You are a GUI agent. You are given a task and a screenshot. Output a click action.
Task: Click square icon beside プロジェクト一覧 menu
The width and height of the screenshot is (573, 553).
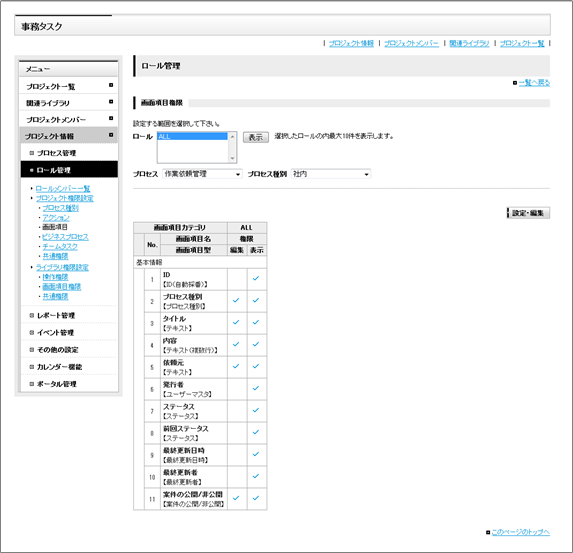tap(111, 85)
